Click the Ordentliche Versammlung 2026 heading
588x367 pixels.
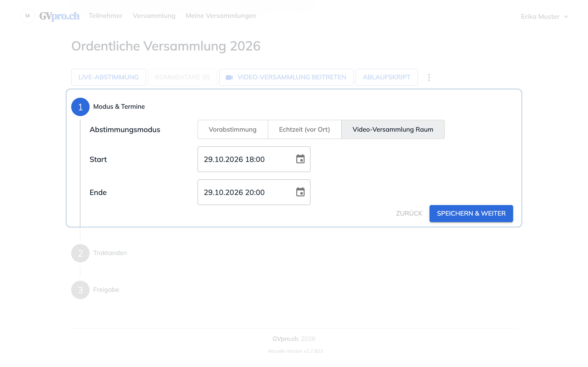click(x=166, y=46)
